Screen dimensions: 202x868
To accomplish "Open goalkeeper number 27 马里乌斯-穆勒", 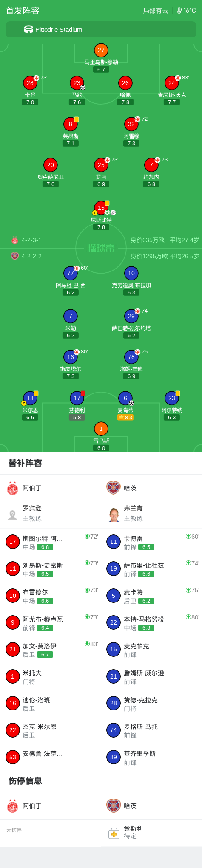I will [101, 50].
